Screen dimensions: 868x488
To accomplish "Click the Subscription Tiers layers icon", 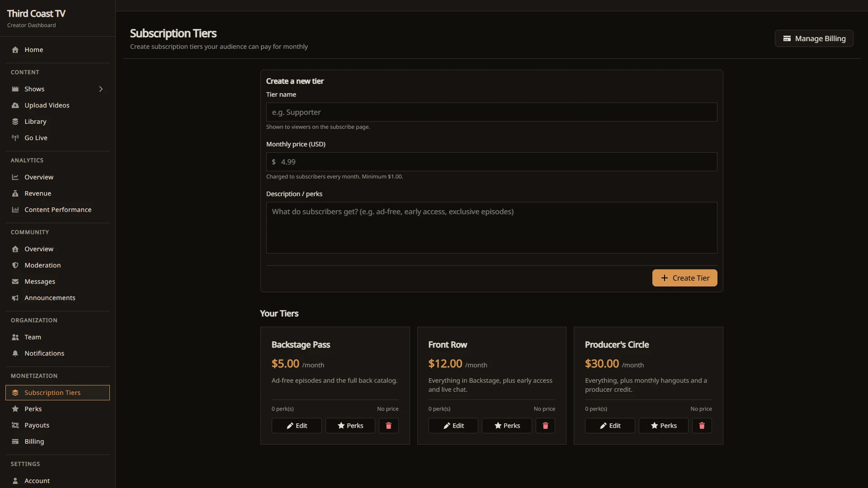I will click(x=15, y=393).
